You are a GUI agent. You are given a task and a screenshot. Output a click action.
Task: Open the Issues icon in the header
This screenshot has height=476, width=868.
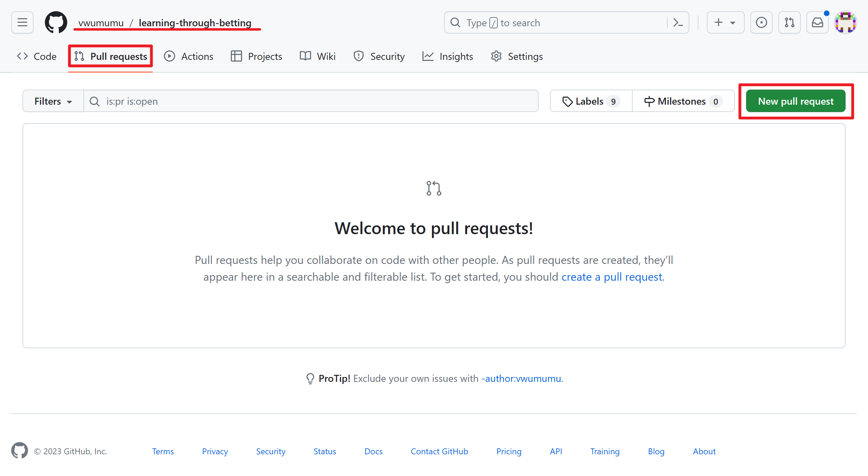point(761,23)
